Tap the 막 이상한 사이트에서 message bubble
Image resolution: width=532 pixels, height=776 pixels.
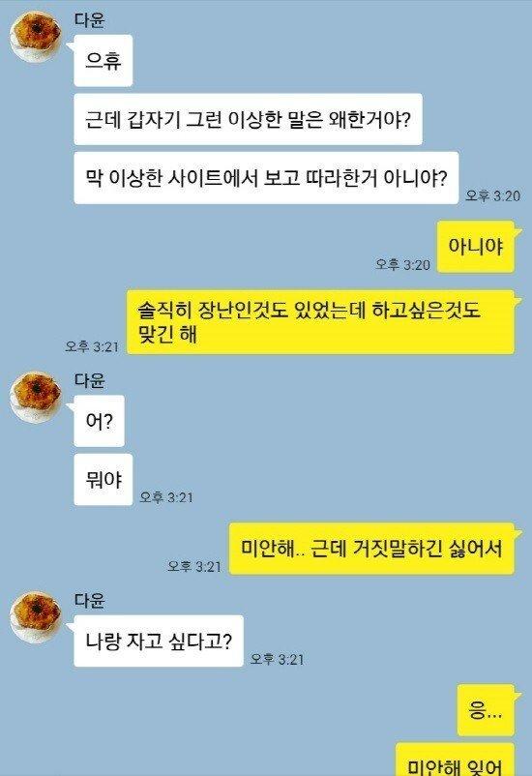click(x=266, y=178)
